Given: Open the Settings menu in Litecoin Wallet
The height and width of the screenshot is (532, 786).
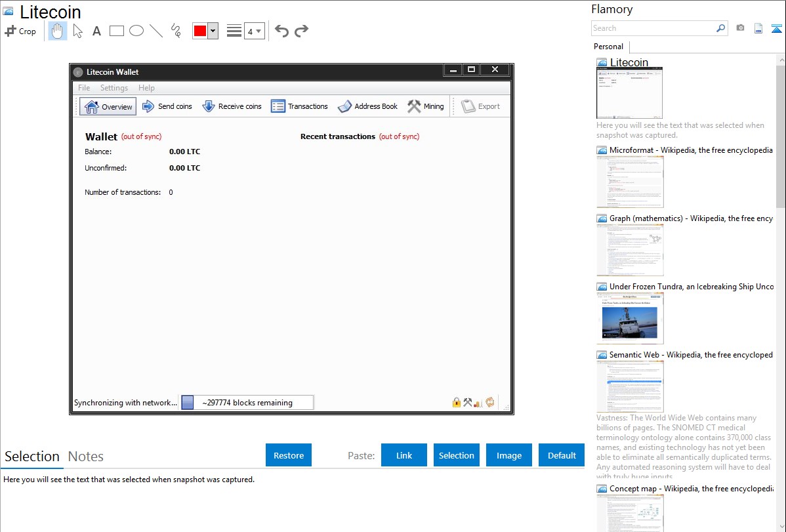Looking at the screenshot, I should point(114,88).
